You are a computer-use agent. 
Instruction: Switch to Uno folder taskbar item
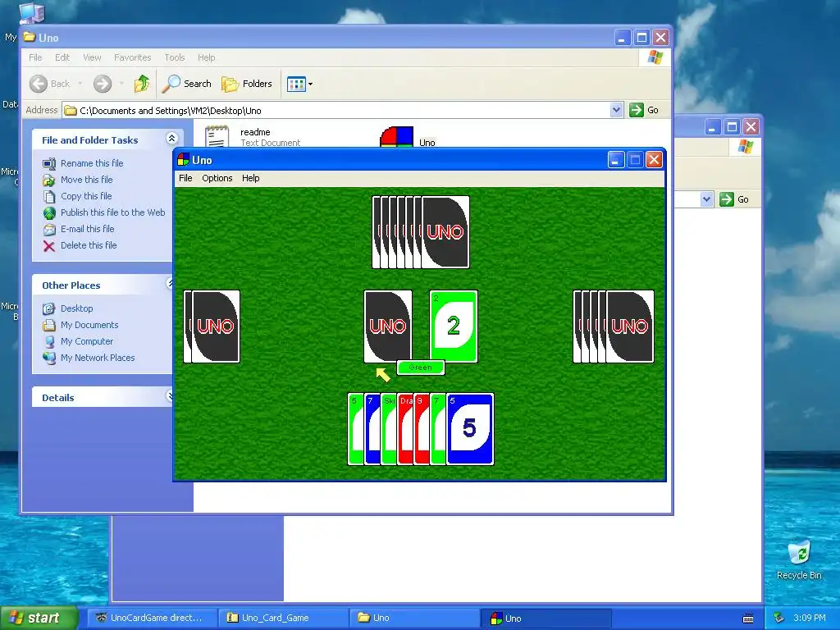coord(415,618)
